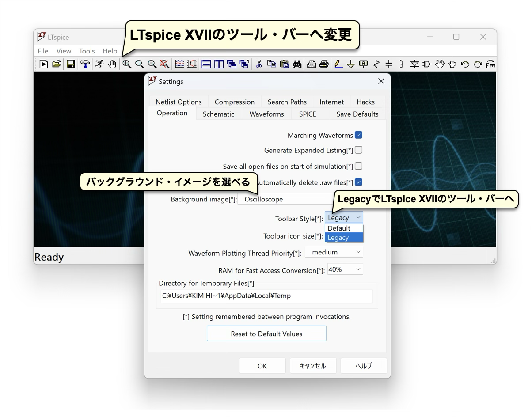Screen dimensions: 532x417
Task: Select the Schematic settings tab
Action: pyautogui.click(x=219, y=114)
